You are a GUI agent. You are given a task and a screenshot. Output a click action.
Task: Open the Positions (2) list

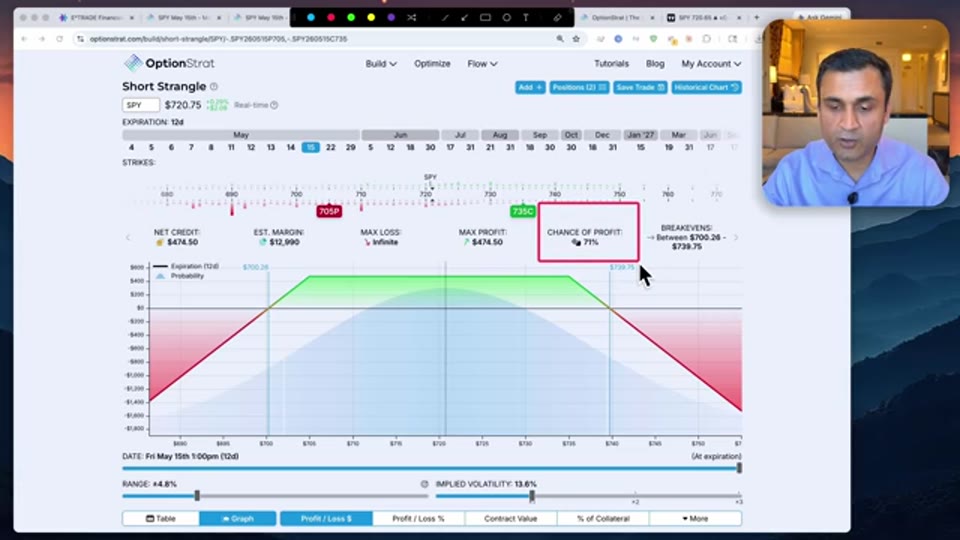579,88
